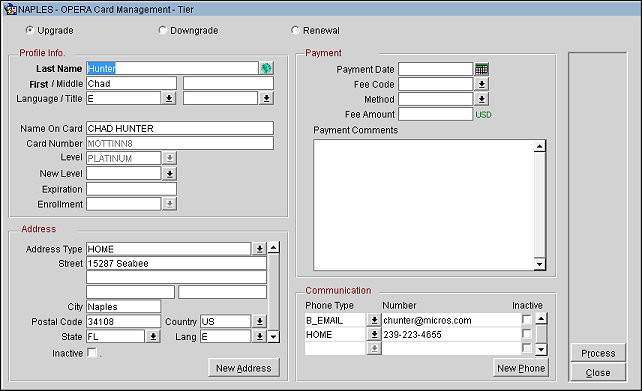The height and width of the screenshot is (391, 642).
Task: Click the up arrow of Address scrollbar
Action: coord(274,247)
